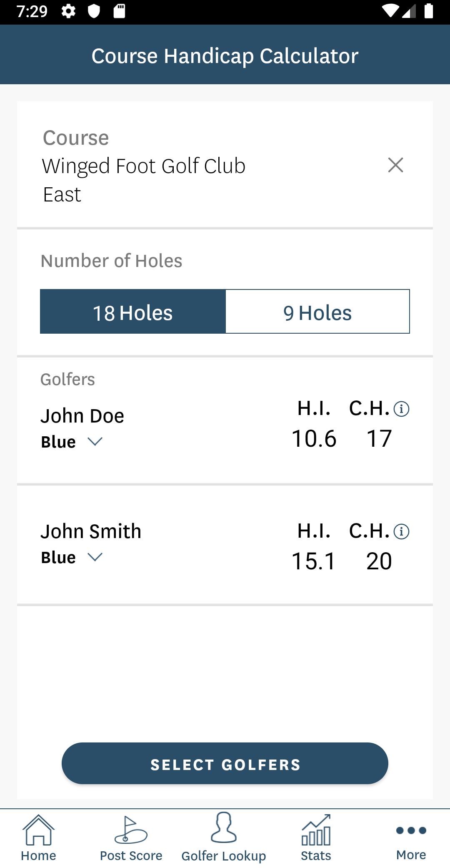Tap the Golfer Lookup person icon

pyautogui.click(x=224, y=828)
